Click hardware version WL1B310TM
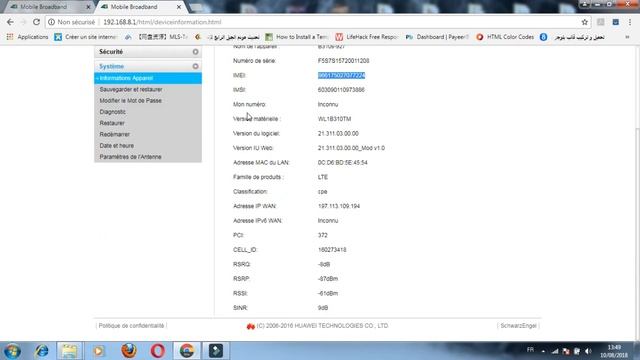Image resolution: width=640 pixels, height=360 pixels. 334,119
